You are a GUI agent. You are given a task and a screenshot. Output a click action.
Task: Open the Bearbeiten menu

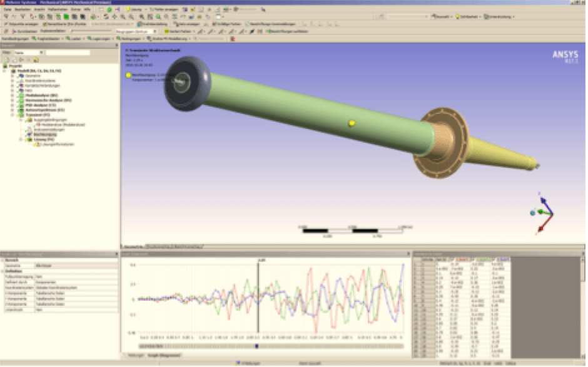(x=23, y=9)
